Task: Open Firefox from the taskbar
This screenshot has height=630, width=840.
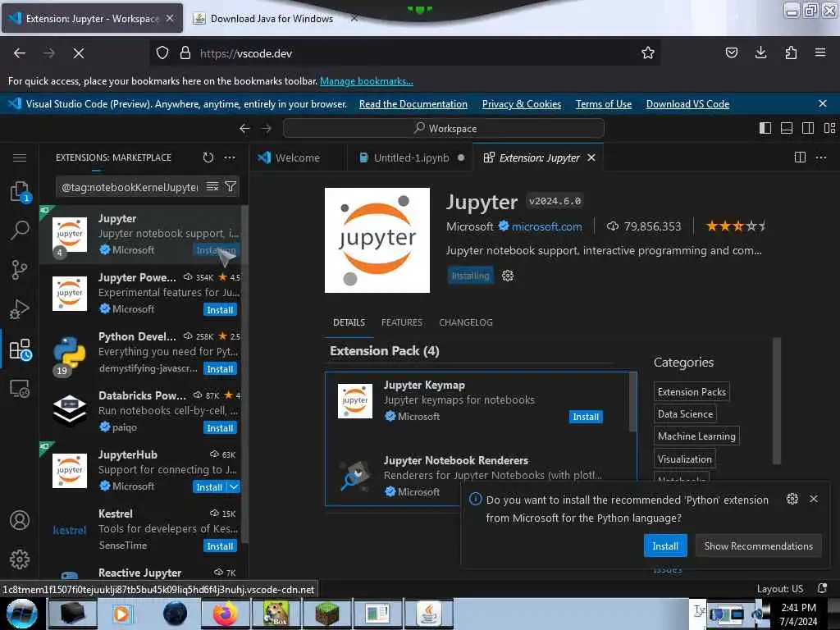Action: click(x=225, y=614)
